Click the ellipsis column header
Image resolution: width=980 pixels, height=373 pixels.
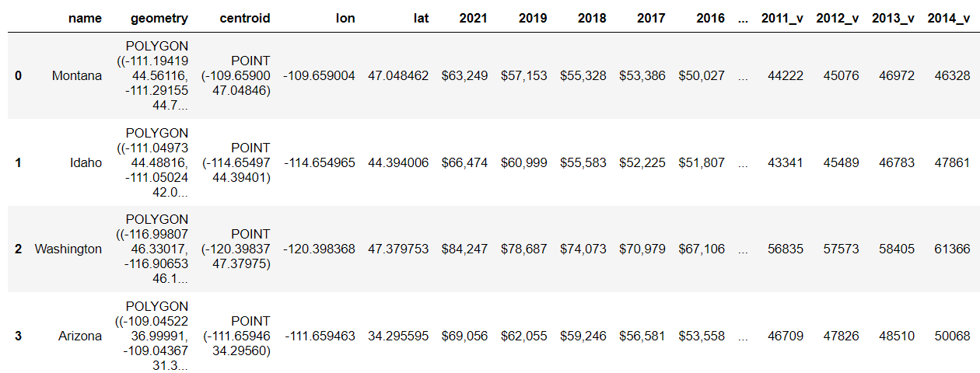(x=743, y=18)
